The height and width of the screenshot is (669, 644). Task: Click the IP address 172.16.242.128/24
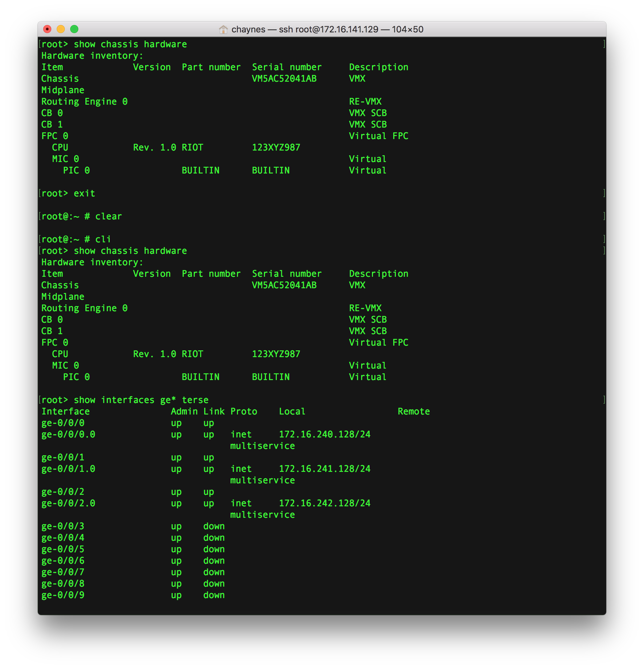tap(324, 504)
